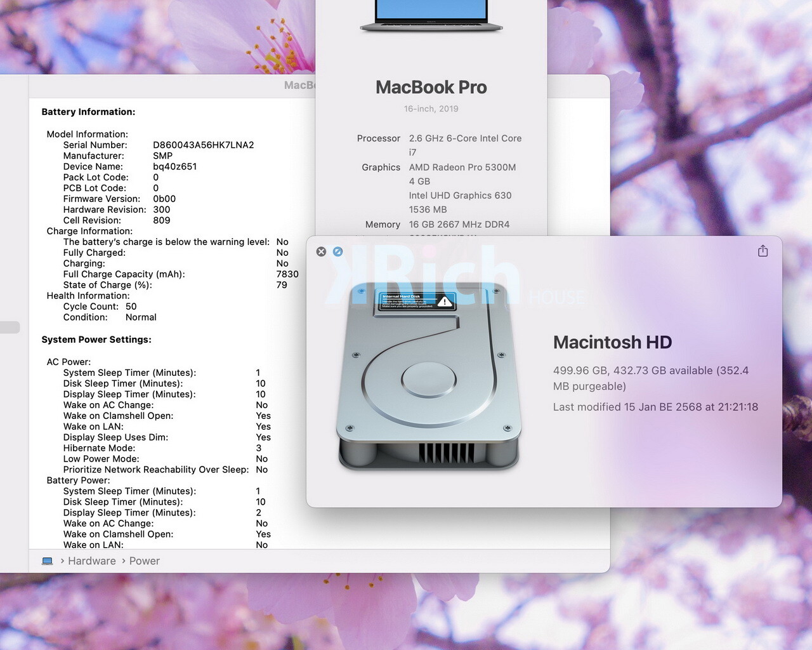The height and width of the screenshot is (650, 812).
Task: Click the 'Display Sleep Uses Dim:' row
Action: point(167,437)
